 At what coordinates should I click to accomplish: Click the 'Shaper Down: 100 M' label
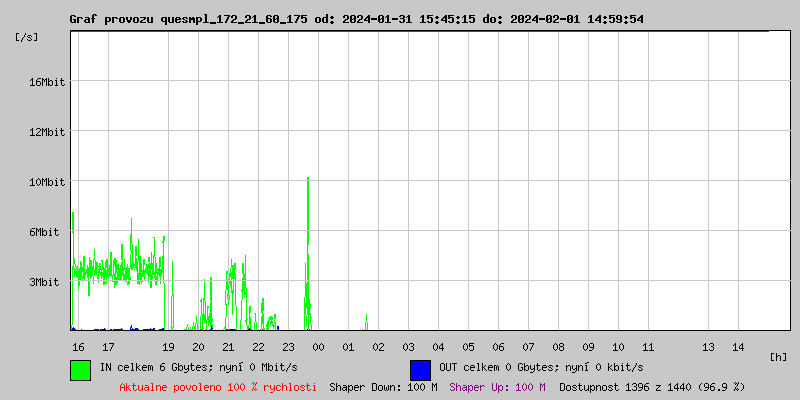pyautogui.click(x=383, y=386)
